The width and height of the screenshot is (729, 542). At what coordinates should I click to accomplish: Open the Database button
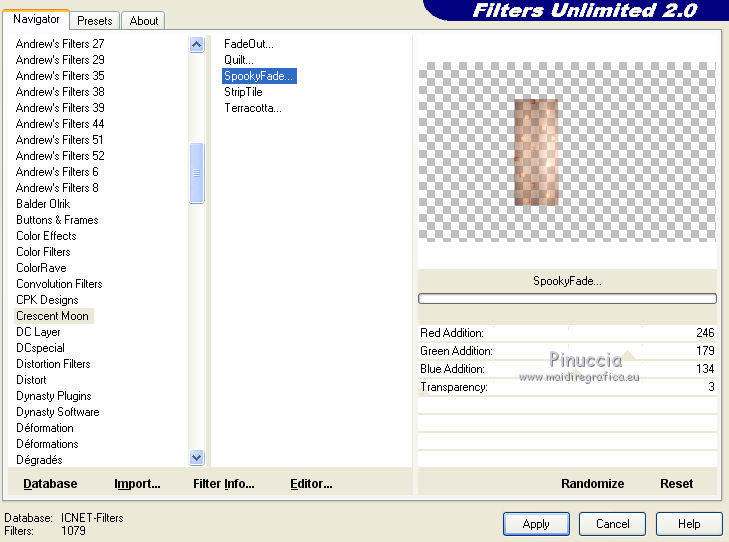coord(50,484)
